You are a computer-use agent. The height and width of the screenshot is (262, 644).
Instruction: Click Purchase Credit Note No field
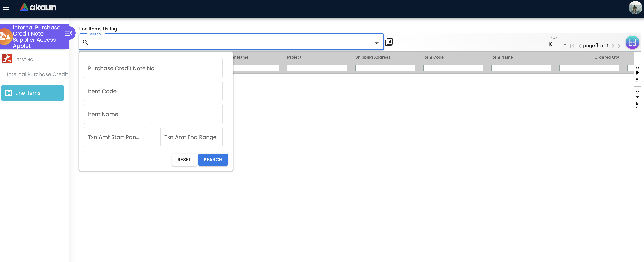click(x=153, y=68)
